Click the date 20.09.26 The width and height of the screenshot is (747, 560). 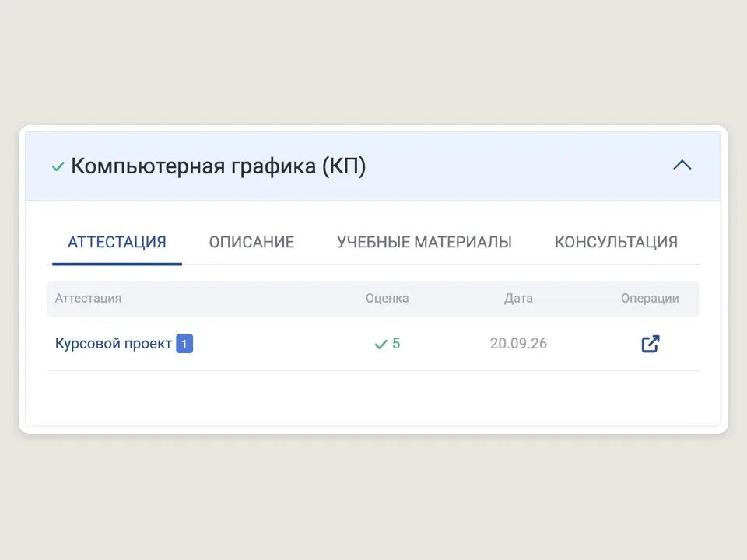pos(518,343)
